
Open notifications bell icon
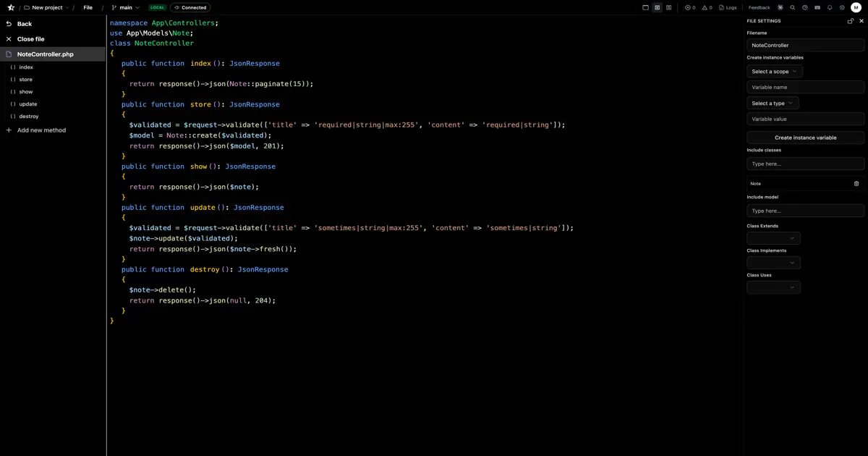pos(830,7)
